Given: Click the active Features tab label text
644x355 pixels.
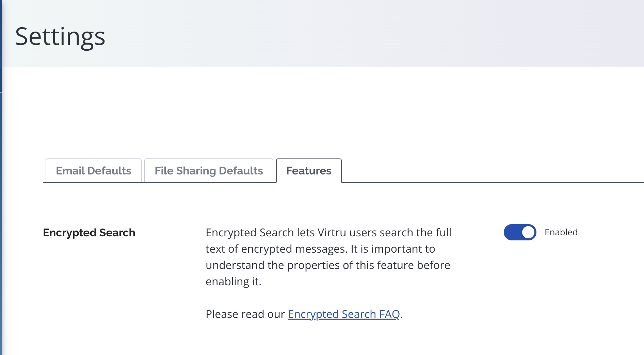Looking at the screenshot, I should pyautogui.click(x=308, y=171).
